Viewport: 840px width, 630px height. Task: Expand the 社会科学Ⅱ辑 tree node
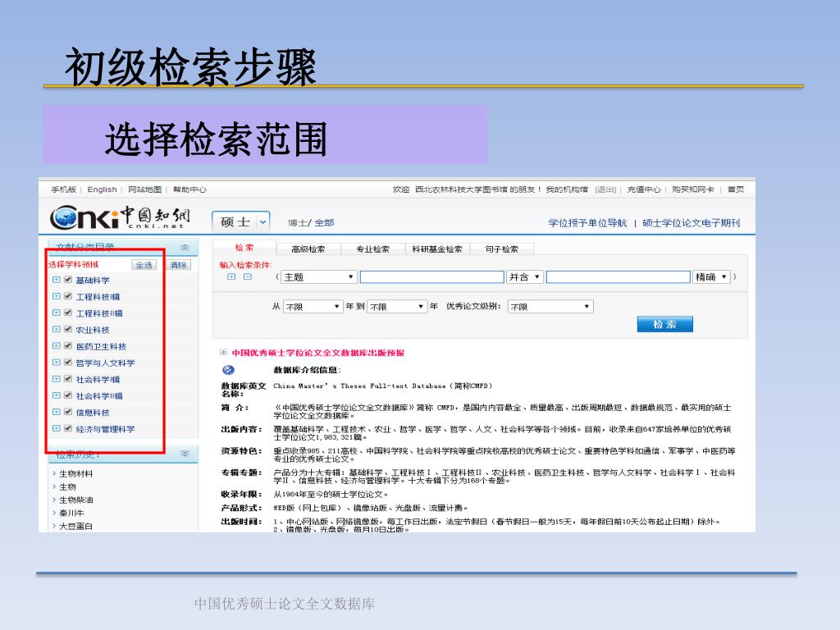click(x=57, y=395)
